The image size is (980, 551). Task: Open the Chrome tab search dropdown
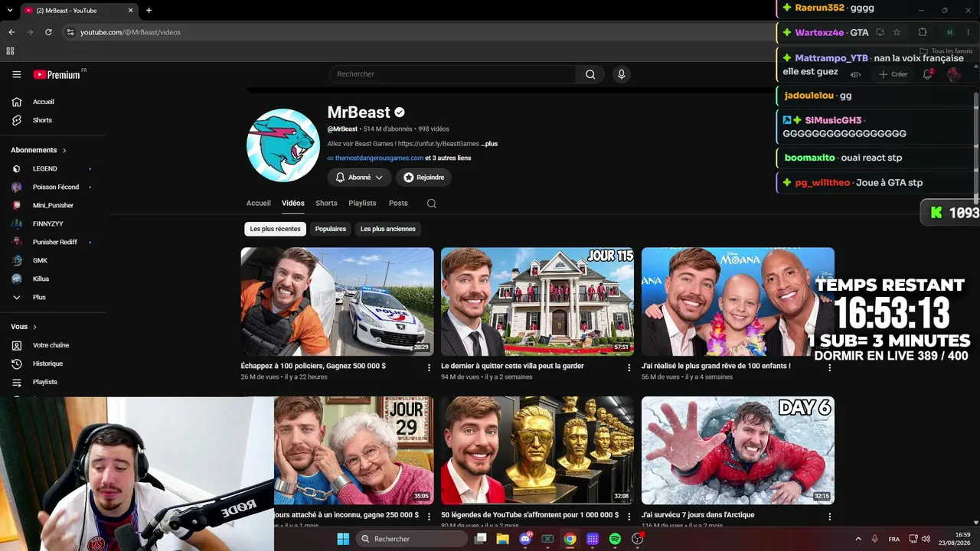point(10,11)
